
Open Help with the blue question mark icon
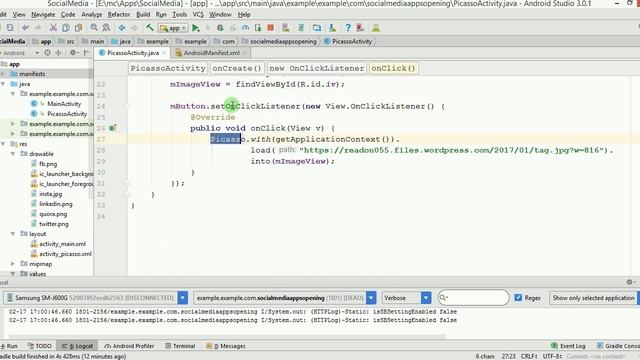(x=348, y=28)
